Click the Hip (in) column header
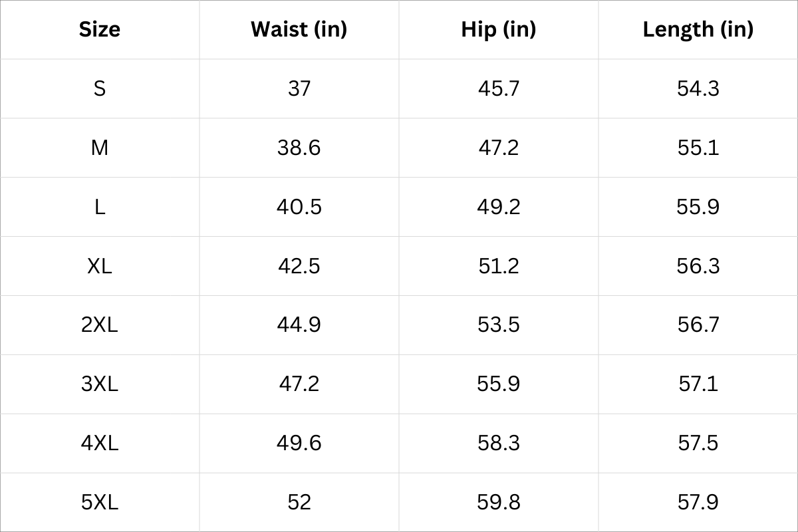Image resolution: width=798 pixels, height=532 pixels. [x=499, y=29]
